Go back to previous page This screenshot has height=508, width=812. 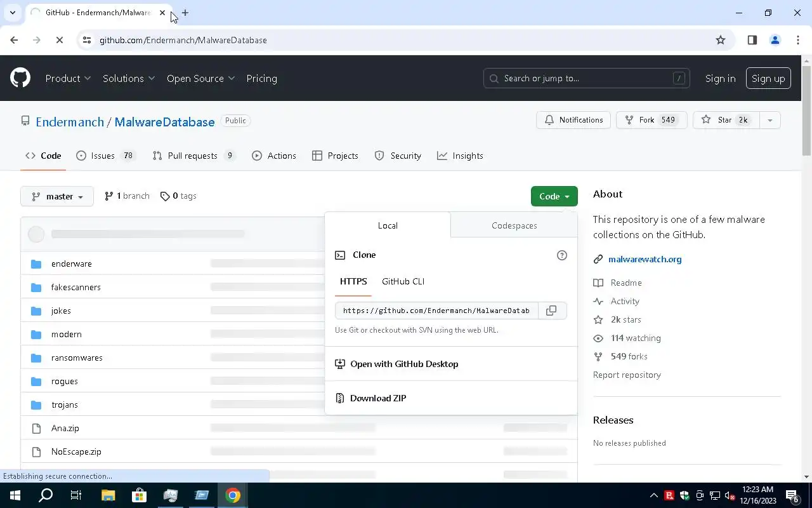[x=14, y=40]
